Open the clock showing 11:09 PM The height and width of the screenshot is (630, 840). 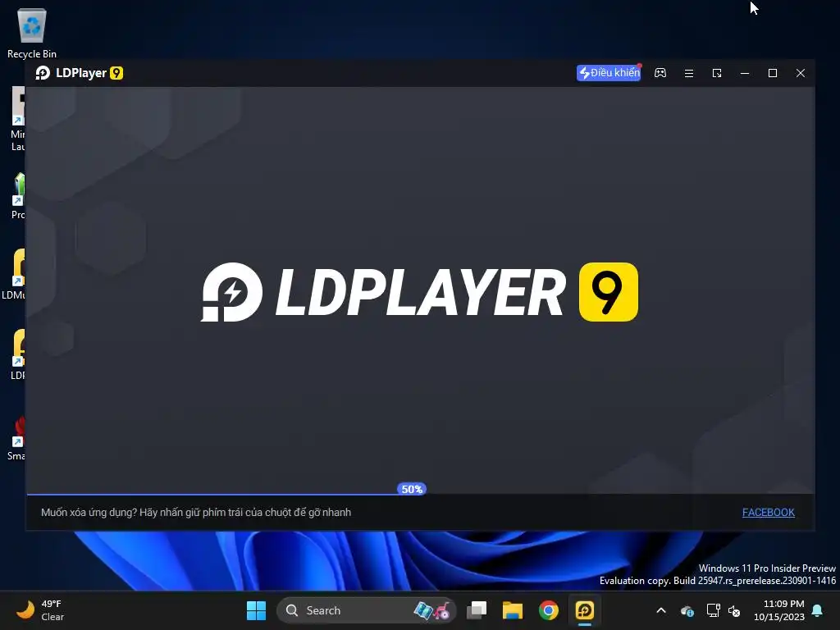pyautogui.click(x=779, y=610)
